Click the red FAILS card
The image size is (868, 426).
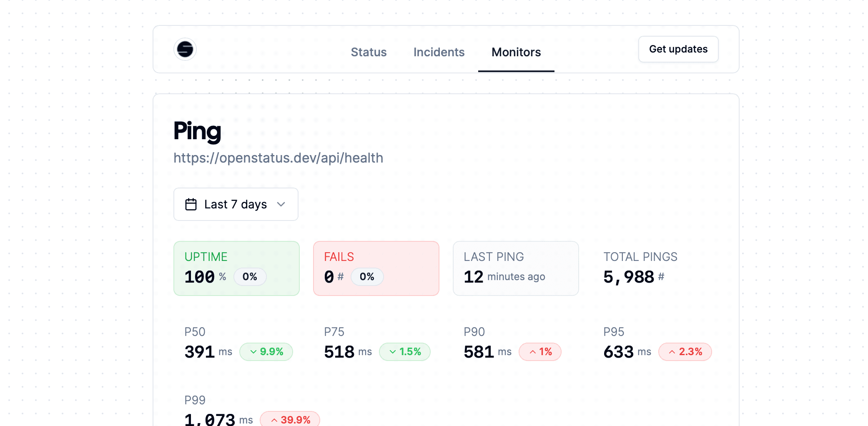coord(376,268)
